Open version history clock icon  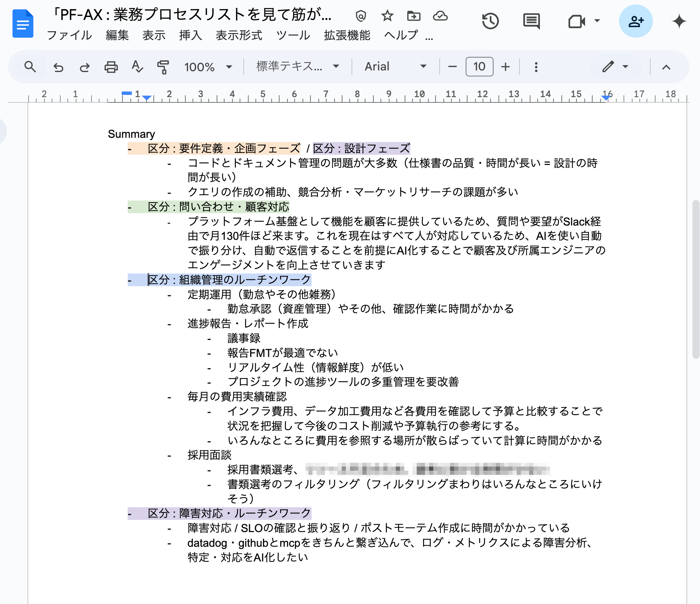pyautogui.click(x=490, y=21)
